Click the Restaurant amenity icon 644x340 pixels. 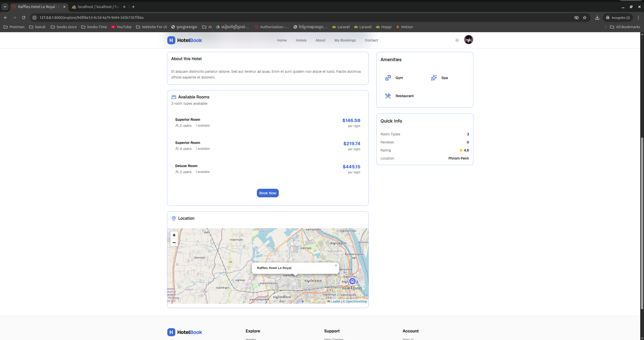(x=388, y=96)
